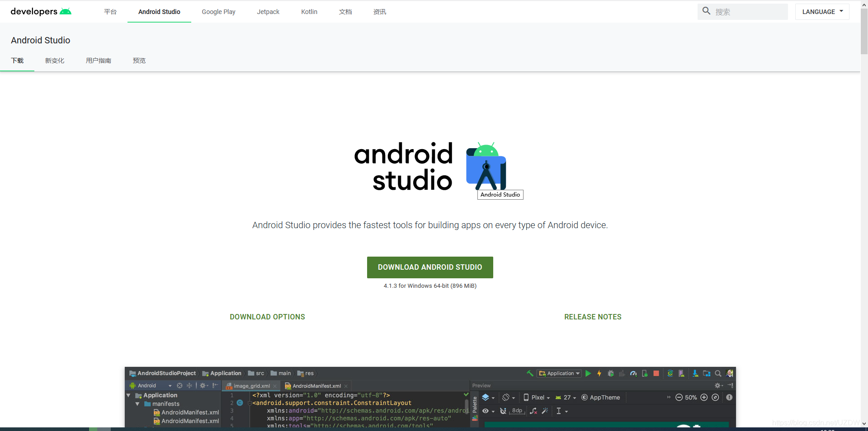Click the DOWNLOAD OPTIONS link
The image size is (868, 431).
(x=267, y=317)
